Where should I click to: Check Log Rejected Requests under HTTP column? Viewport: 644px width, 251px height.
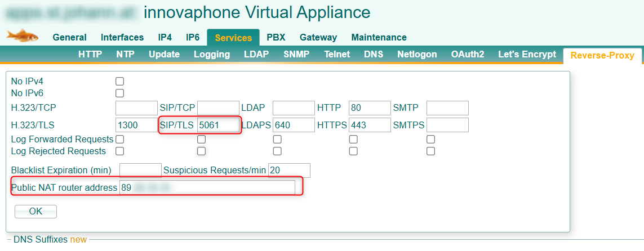pos(353,151)
